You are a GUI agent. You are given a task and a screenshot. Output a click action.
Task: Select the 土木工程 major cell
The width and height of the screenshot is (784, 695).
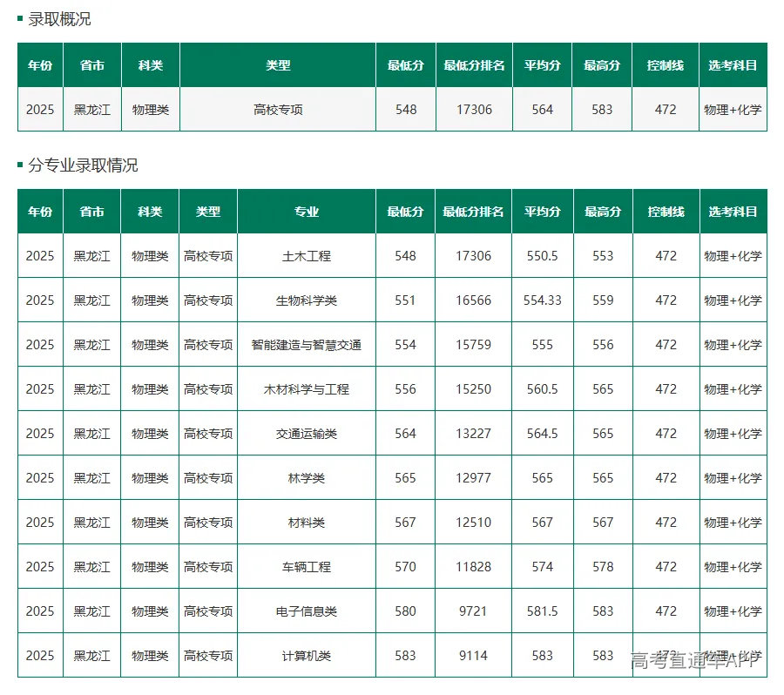tap(307, 256)
